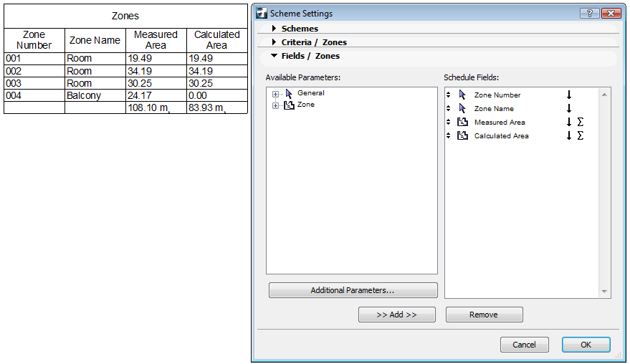Click the Remove button
Viewport: 630px width, 364px height.
point(485,315)
